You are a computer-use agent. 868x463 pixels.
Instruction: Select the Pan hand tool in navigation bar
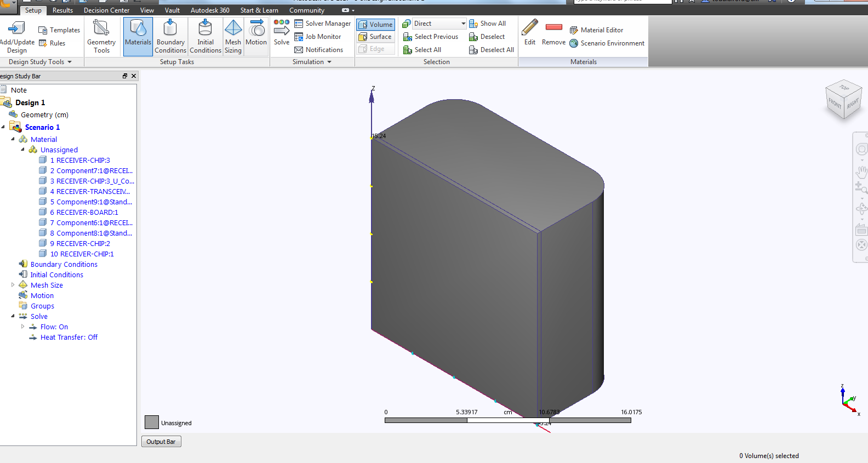coord(861,173)
